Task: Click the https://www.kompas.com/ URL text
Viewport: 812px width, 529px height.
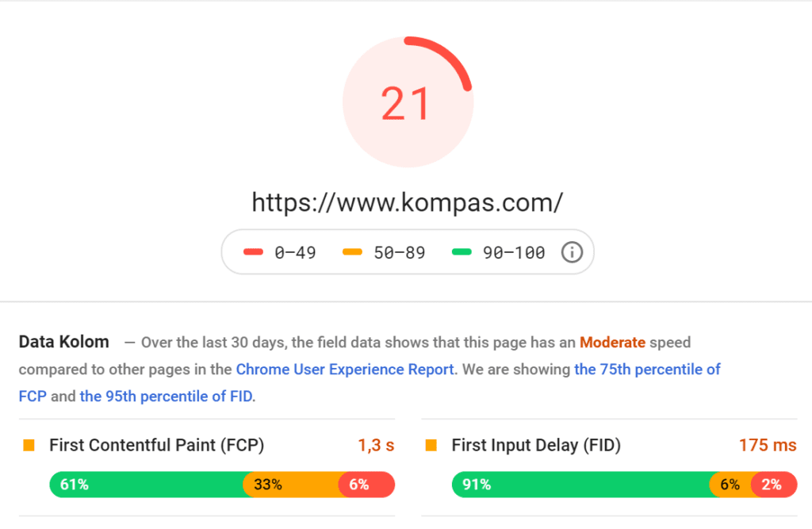Action: [x=407, y=202]
